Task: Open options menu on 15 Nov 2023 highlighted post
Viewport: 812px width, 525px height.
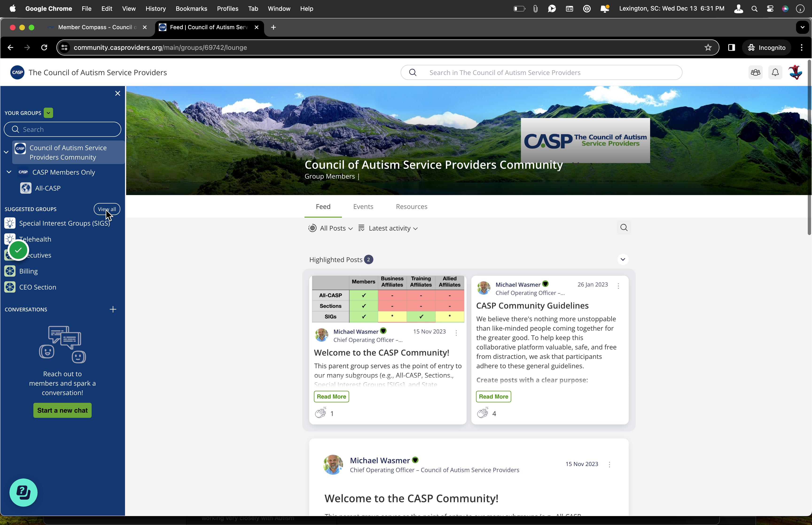Action: 456,333
